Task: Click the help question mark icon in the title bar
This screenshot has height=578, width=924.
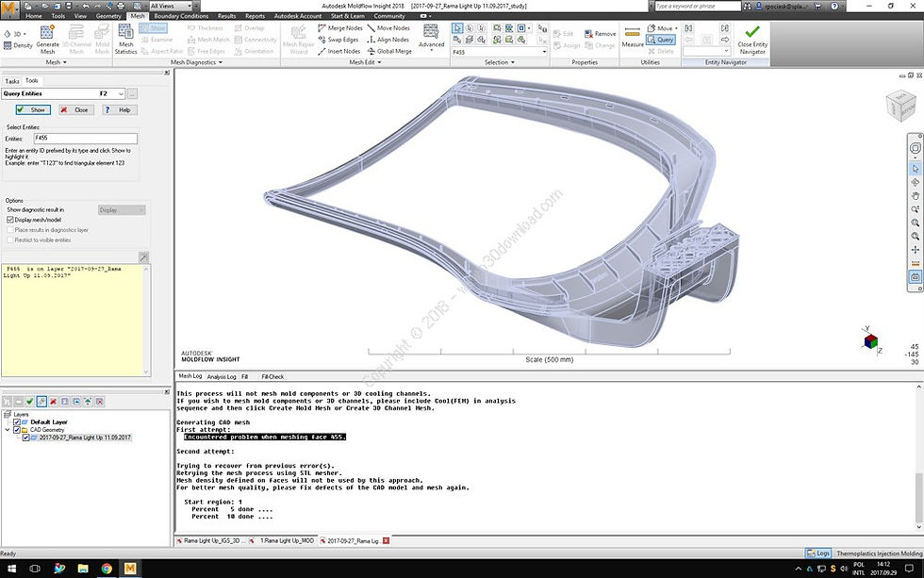Action: (833, 6)
